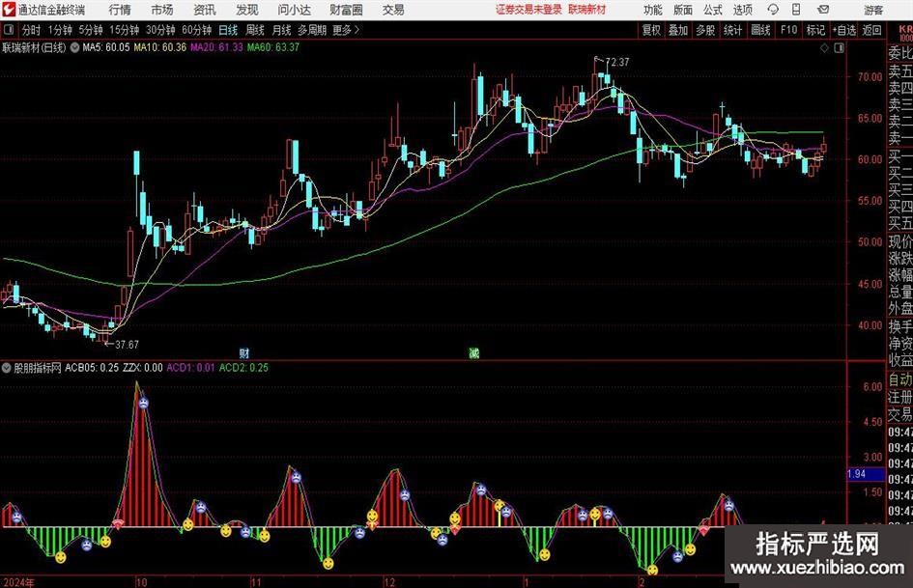Click the MA5: 60.05 indicator label
Image resolution: width=913 pixels, height=588 pixels.
coord(106,47)
